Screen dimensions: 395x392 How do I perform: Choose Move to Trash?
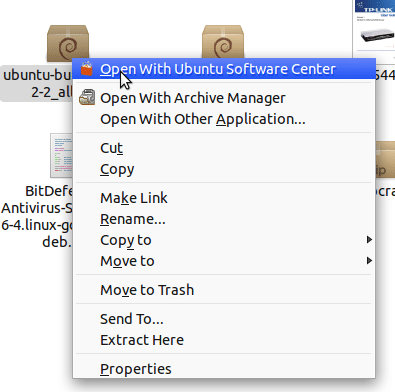coord(224,290)
